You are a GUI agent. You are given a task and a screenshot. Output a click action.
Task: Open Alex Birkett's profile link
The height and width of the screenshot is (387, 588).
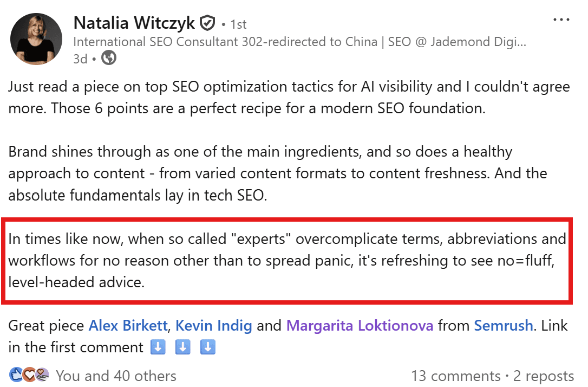(129, 326)
